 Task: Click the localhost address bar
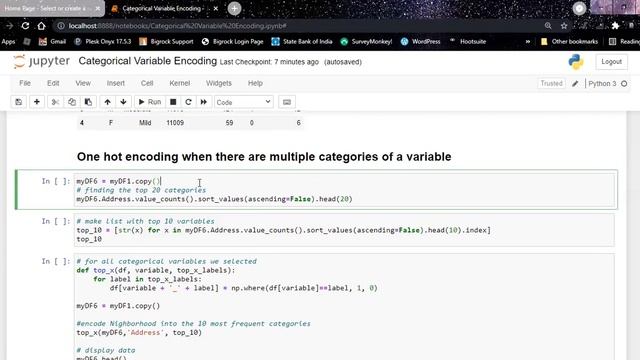click(x=298, y=26)
